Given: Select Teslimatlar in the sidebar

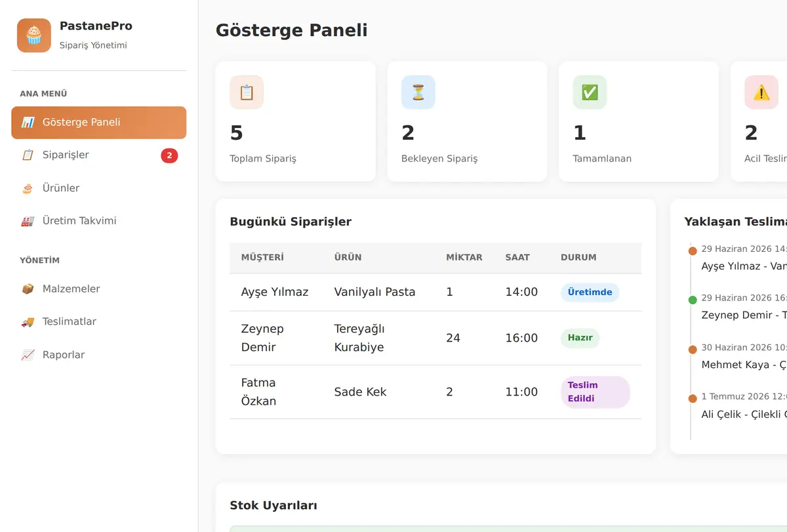Looking at the screenshot, I should (99, 322).
